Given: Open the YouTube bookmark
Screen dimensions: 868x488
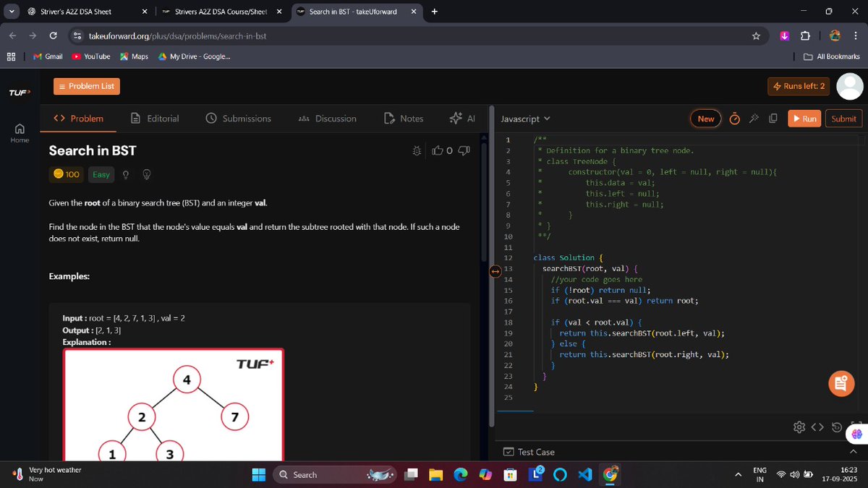Looking at the screenshot, I should [x=91, y=56].
